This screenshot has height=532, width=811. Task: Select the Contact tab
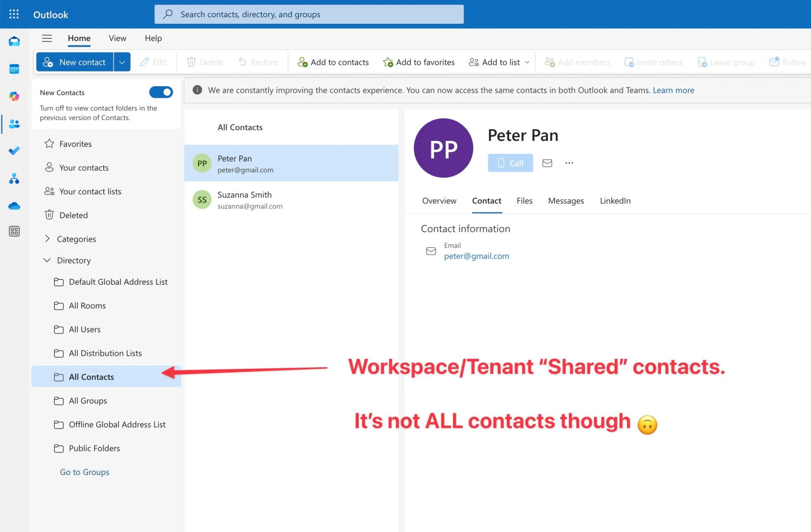pos(487,201)
